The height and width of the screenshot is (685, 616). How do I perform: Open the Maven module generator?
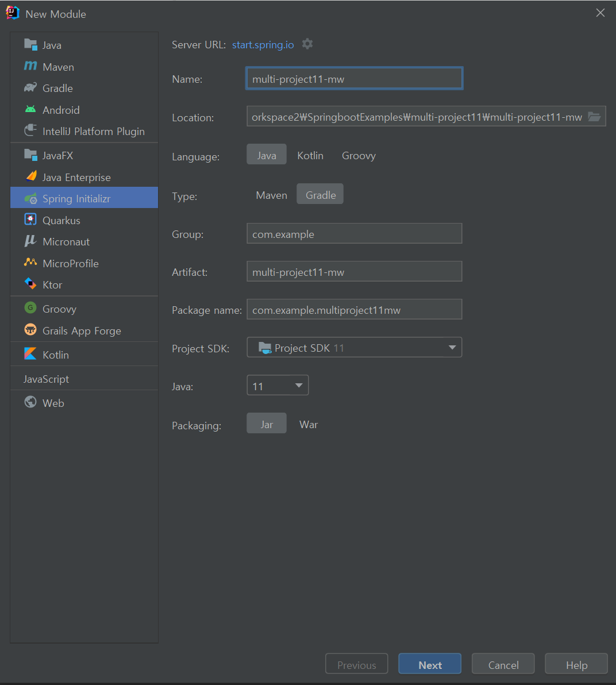pyautogui.click(x=57, y=66)
